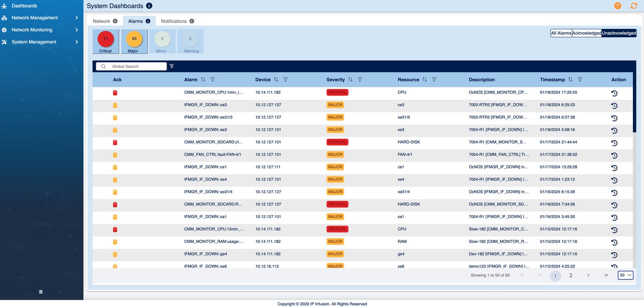Switch to the Network tab
This screenshot has height=307, width=644.
101,21
